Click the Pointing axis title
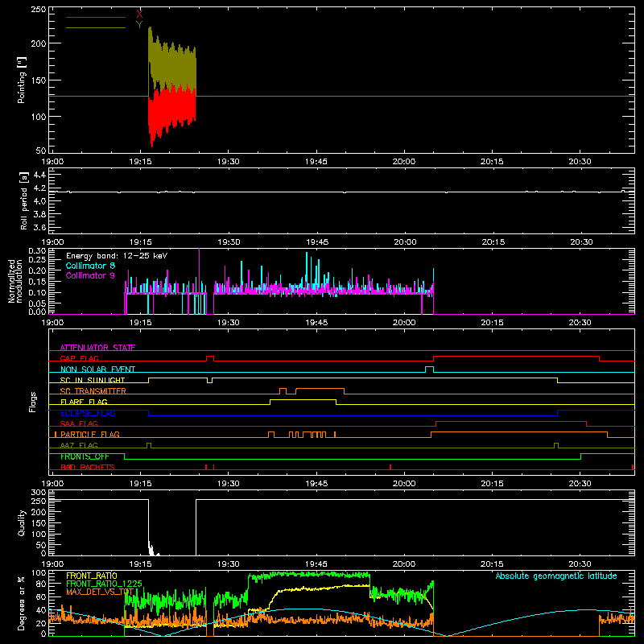 22,80
